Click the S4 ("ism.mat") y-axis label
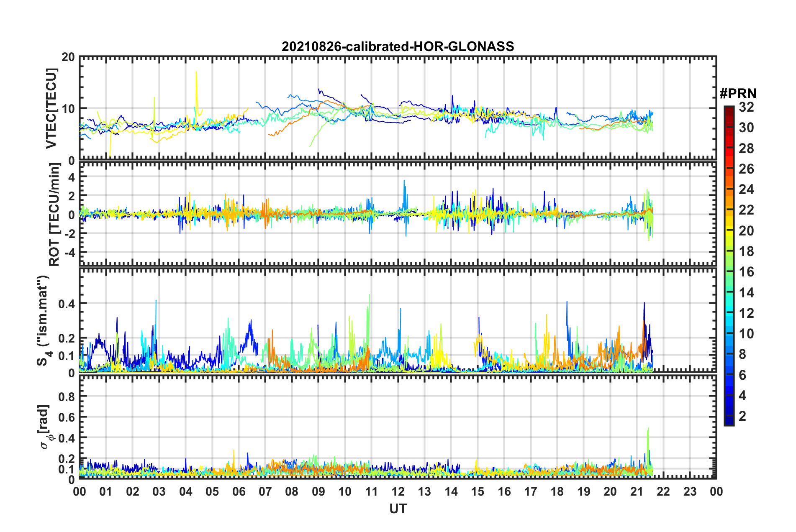 (43, 320)
